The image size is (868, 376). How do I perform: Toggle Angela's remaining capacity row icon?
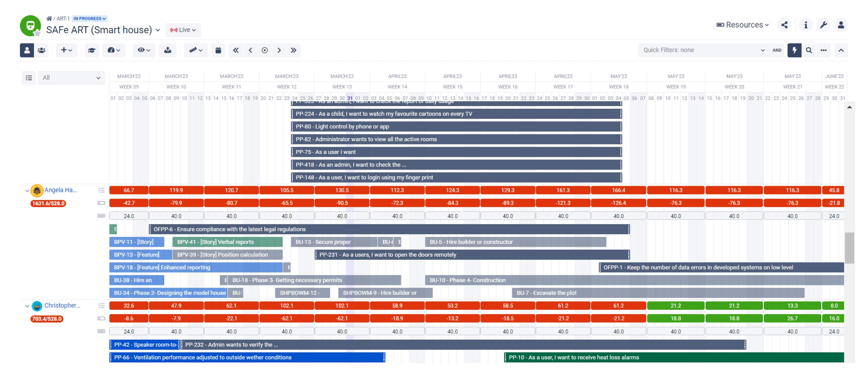[101, 203]
